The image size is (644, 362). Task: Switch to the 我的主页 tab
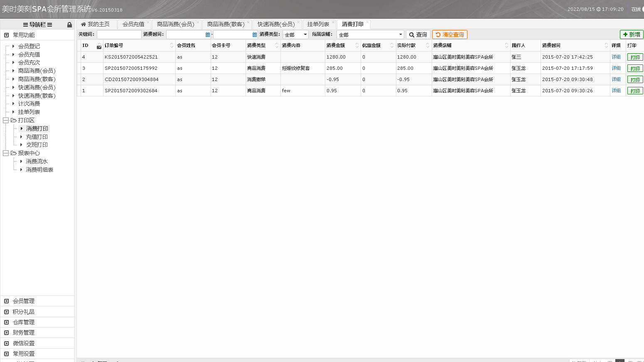pyautogui.click(x=96, y=25)
